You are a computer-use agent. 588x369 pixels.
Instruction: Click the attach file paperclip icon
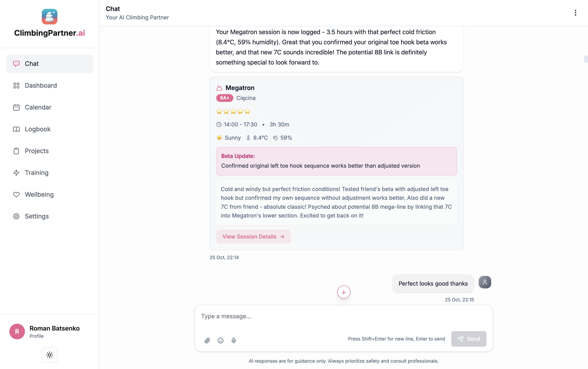pos(207,340)
